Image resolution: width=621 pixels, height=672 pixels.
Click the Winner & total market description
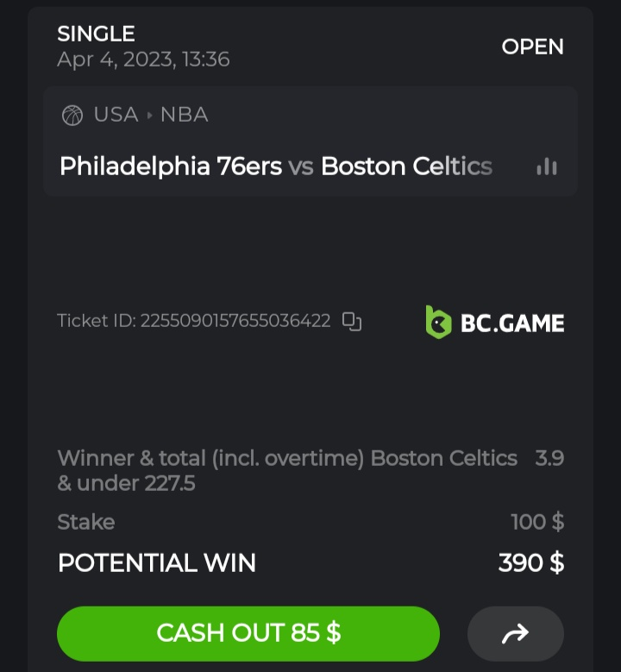point(286,470)
